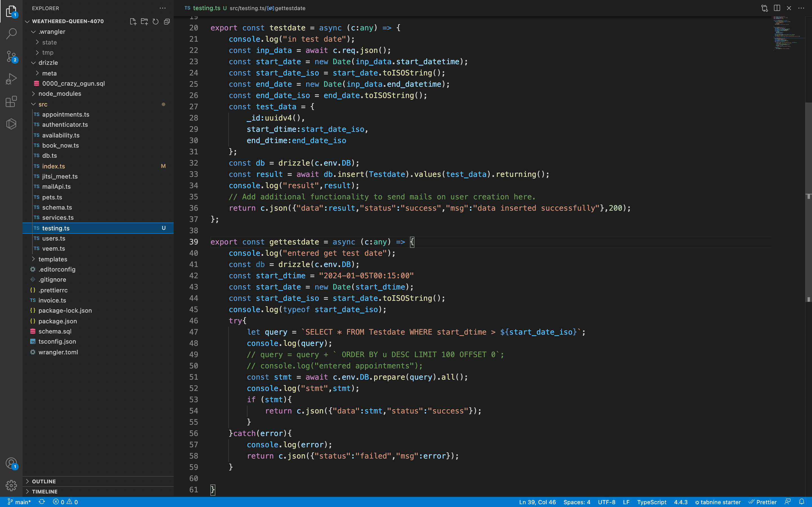Create a new file in the Explorer
Viewport: 812px width, 507px height.
coord(133,21)
